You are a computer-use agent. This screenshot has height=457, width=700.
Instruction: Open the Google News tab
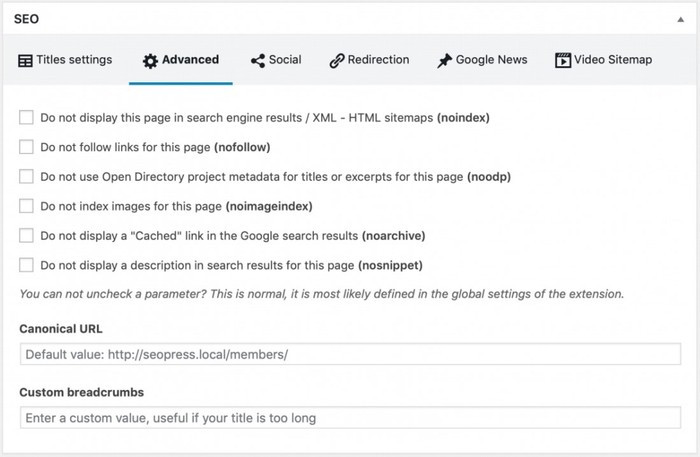[491, 60]
